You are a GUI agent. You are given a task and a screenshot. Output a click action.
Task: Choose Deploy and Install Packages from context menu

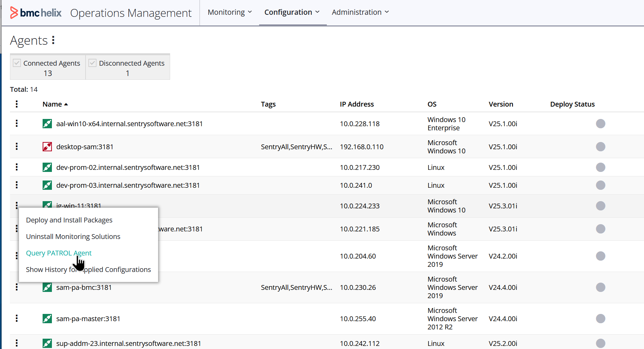pos(69,220)
